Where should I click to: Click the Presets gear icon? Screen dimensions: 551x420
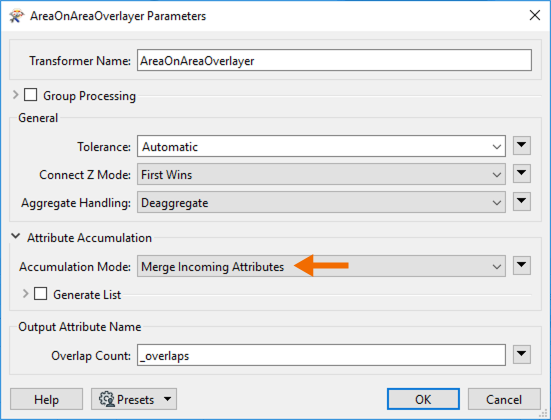click(x=106, y=399)
